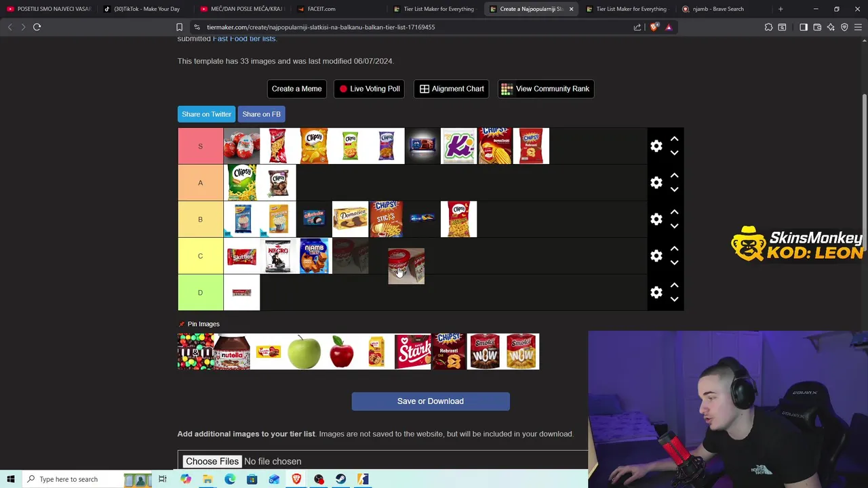Select Kinder egg image in S tier
This screenshot has width=868, height=488.
(x=241, y=146)
